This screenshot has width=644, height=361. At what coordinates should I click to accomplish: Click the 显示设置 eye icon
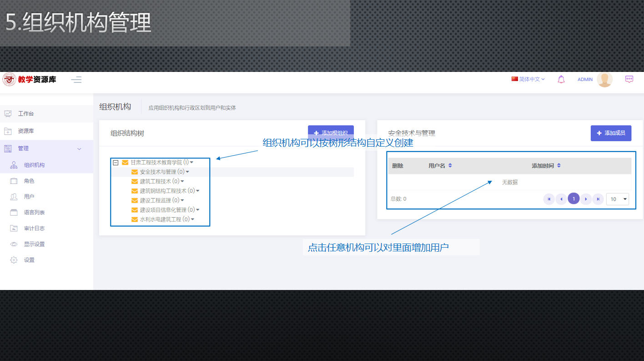14,244
